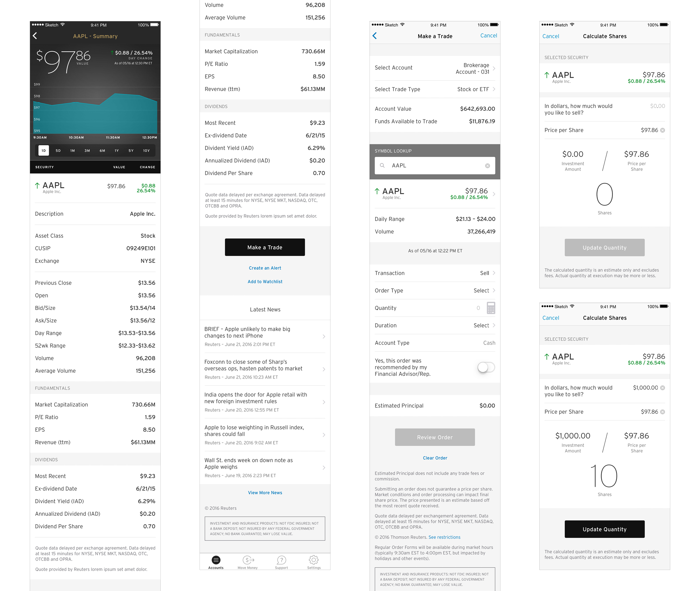Tap back arrow on Make a Trade screen

pos(374,36)
